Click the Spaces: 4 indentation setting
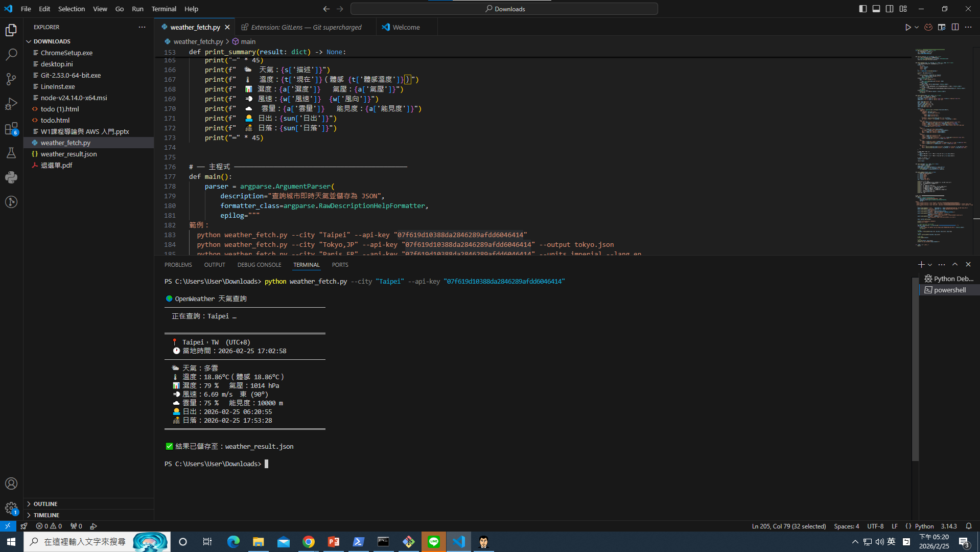 (846, 526)
